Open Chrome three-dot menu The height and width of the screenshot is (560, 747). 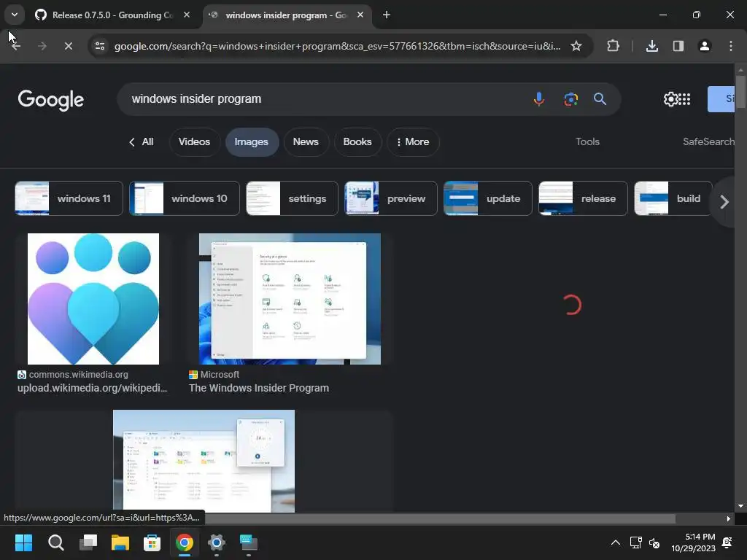click(x=730, y=46)
